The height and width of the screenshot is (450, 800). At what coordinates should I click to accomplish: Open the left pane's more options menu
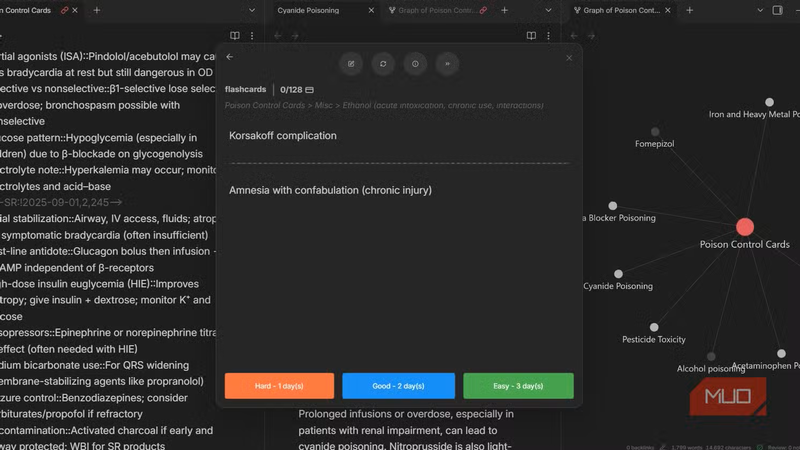click(252, 35)
